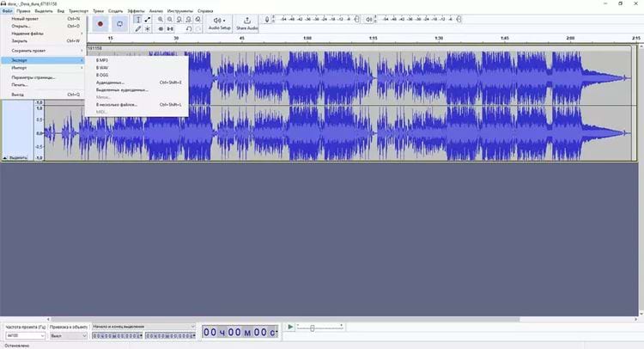Viewport: 644px width, 349px height.
Task: Click the 'Выделить' button on track panel
Action: [19, 158]
